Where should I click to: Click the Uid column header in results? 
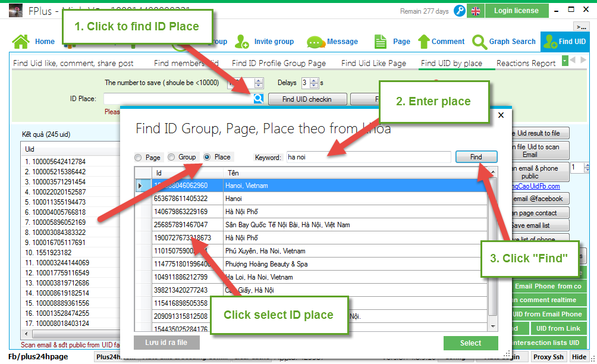tap(70, 149)
